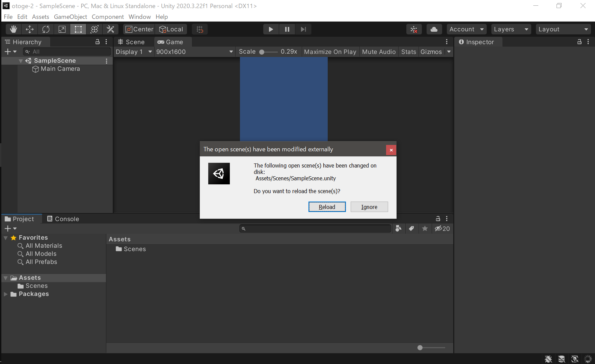The width and height of the screenshot is (595, 364).
Task: Open Game view options menu
Action: (x=447, y=42)
